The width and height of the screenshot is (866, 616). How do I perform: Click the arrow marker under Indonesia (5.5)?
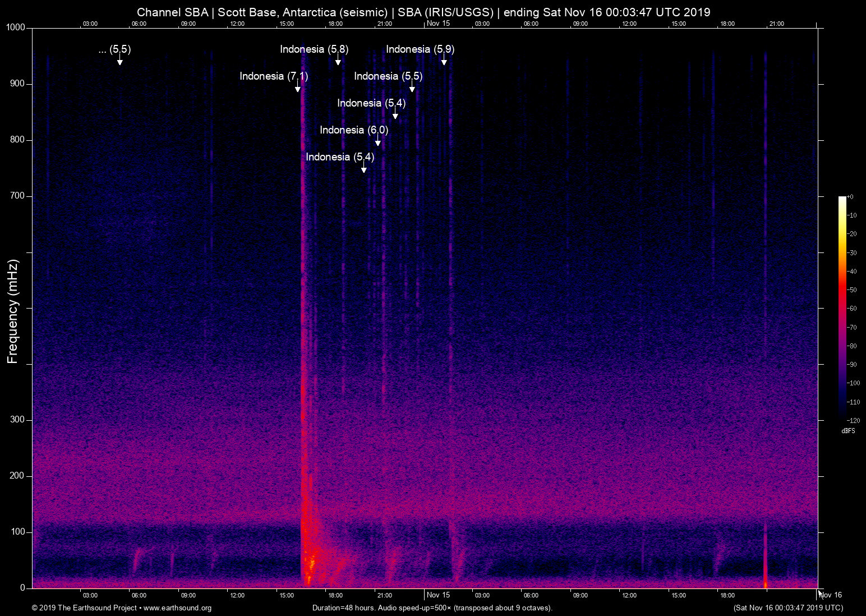pyautogui.click(x=412, y=88)
